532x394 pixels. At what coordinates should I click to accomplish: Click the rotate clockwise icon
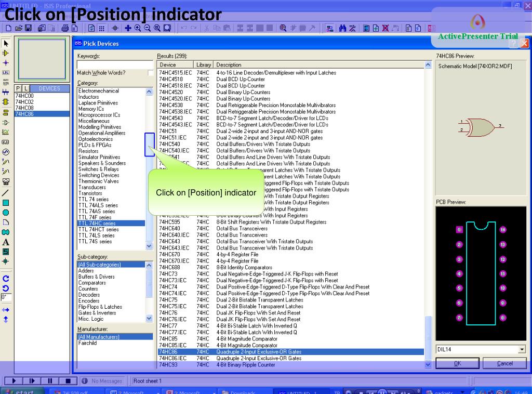coord(6,279)
